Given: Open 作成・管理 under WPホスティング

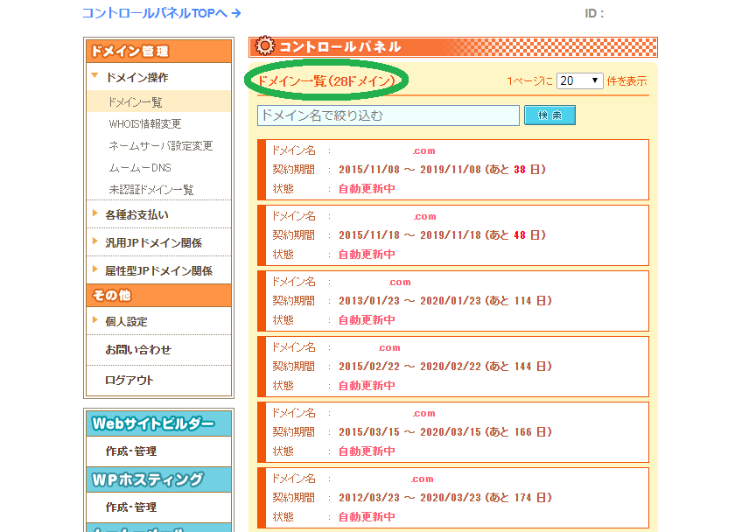Looking at the screenshot, I should (131, 507).
